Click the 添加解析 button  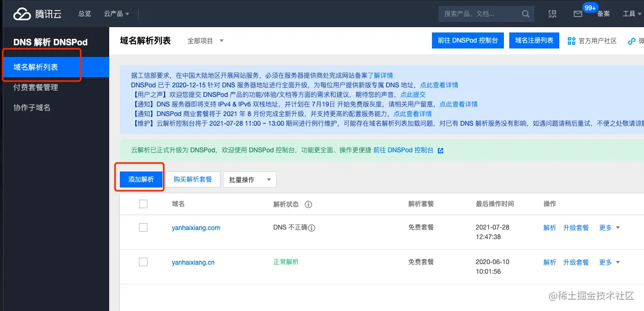click(x=141, y=179)
